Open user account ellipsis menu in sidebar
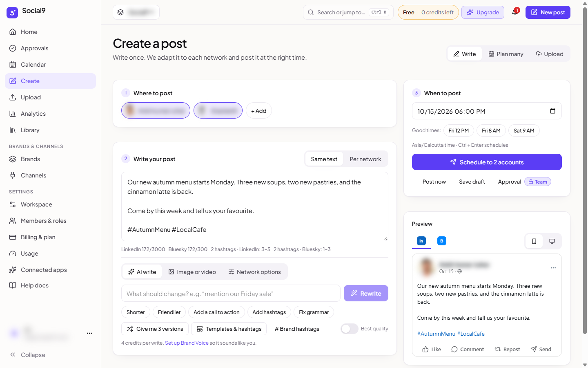Screen dimensions: 588x368 pyautogui.click(x=89, y=333)
